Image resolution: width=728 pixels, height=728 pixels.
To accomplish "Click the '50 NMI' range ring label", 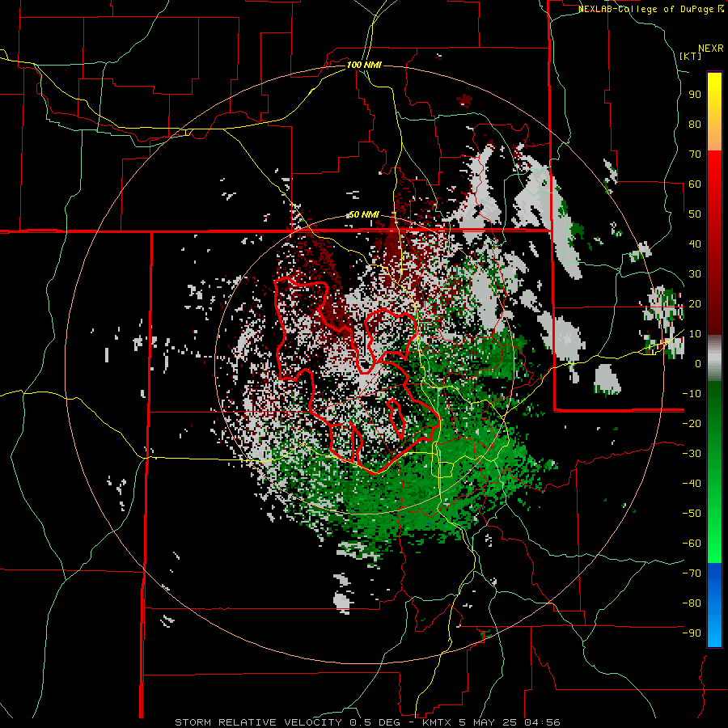I will [364, 214].
